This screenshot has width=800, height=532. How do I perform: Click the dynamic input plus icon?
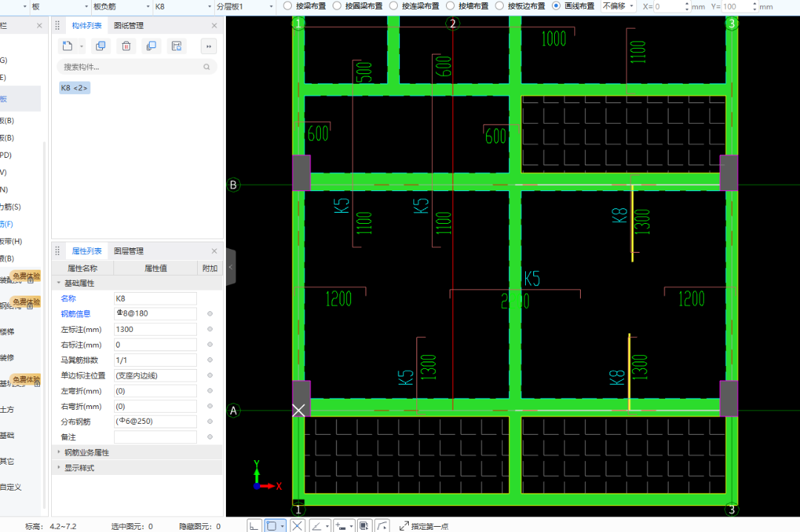click(341, 525)
